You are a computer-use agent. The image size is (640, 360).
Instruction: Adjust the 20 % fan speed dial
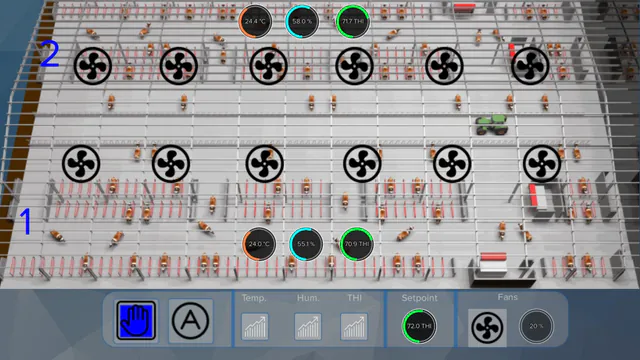(x=536, y=326)
